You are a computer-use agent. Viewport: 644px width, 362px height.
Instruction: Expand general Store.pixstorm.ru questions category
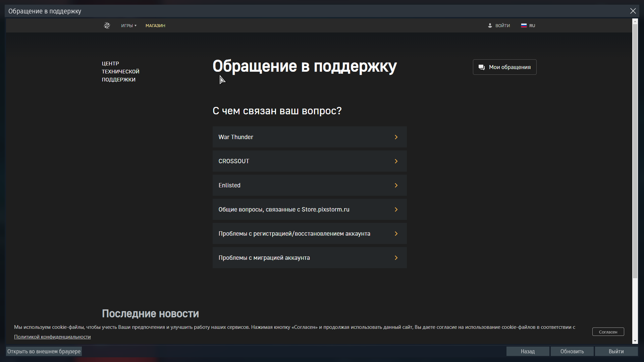(309, 209)
